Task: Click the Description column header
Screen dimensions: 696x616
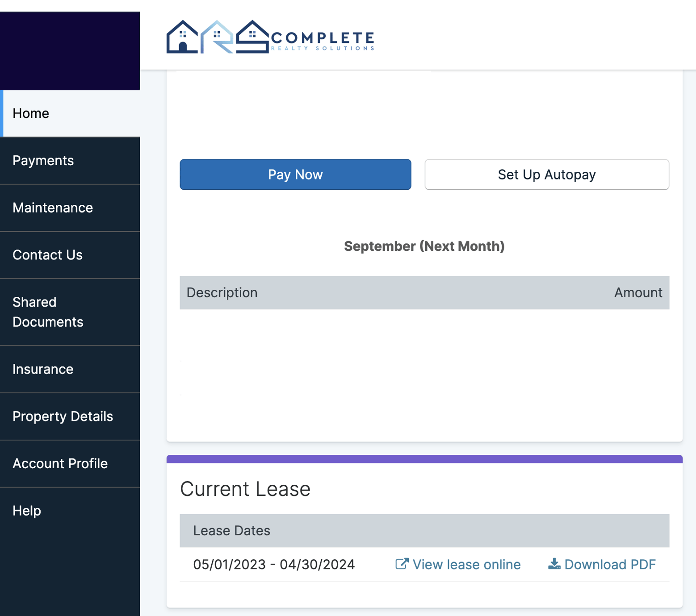Action: [222, 292]
